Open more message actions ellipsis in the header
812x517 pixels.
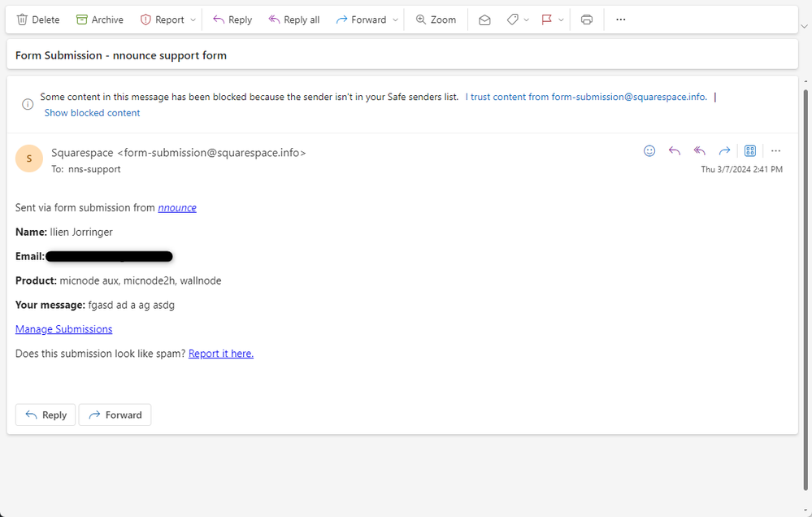775,150
